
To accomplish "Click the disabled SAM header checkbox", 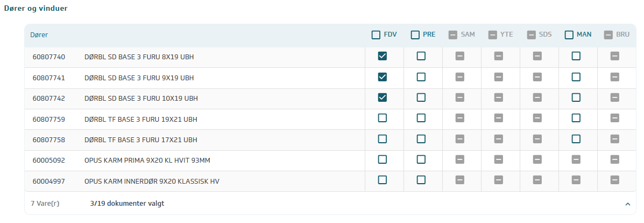I will (454, 35).
